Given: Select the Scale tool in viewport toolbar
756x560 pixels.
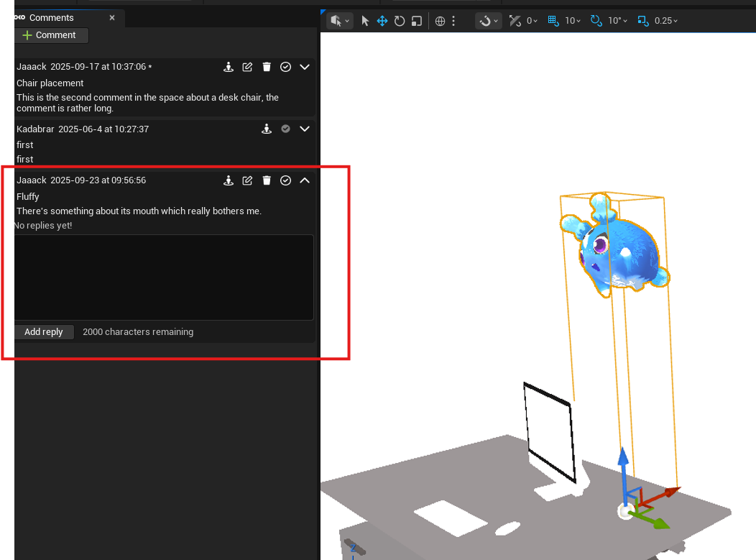Looking at the screenshot, I should coord(417,21).
